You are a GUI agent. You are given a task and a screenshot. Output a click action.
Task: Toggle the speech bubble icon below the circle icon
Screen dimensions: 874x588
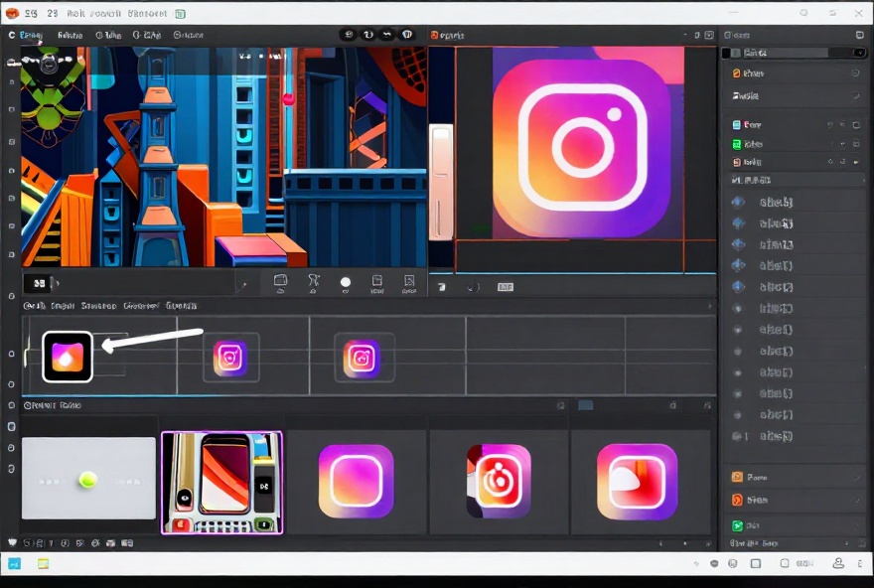click(x=855, y=96)
